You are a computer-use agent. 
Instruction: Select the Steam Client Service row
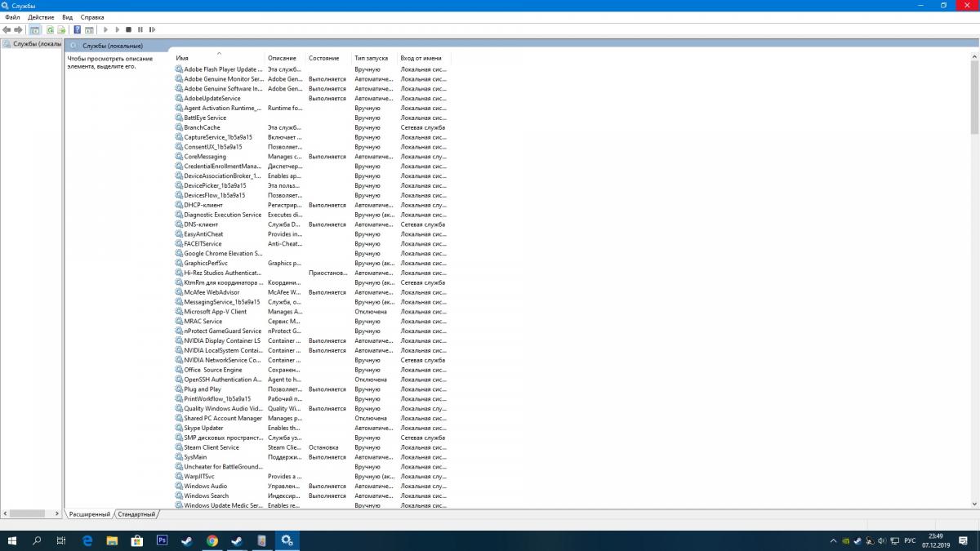tap(312, 447)
